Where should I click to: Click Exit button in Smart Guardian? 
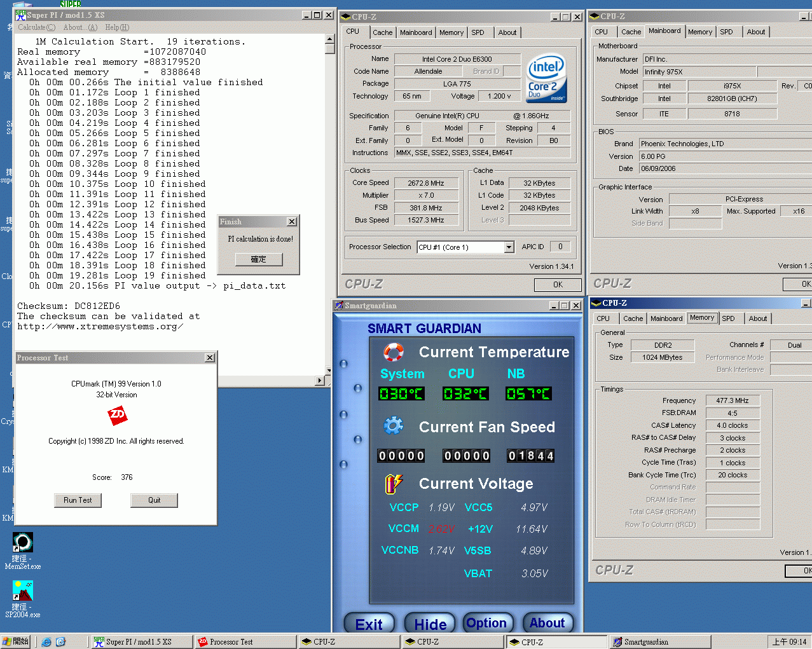click(369, 624)
